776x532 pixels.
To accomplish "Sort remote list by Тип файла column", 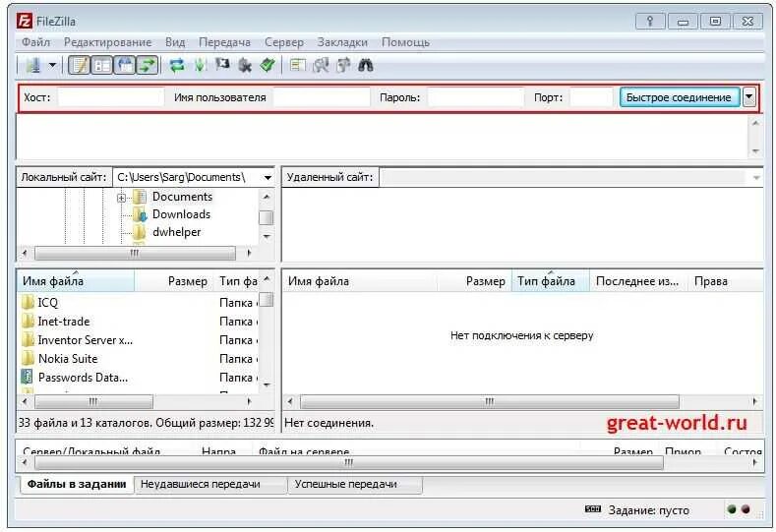I will point(551,281).
